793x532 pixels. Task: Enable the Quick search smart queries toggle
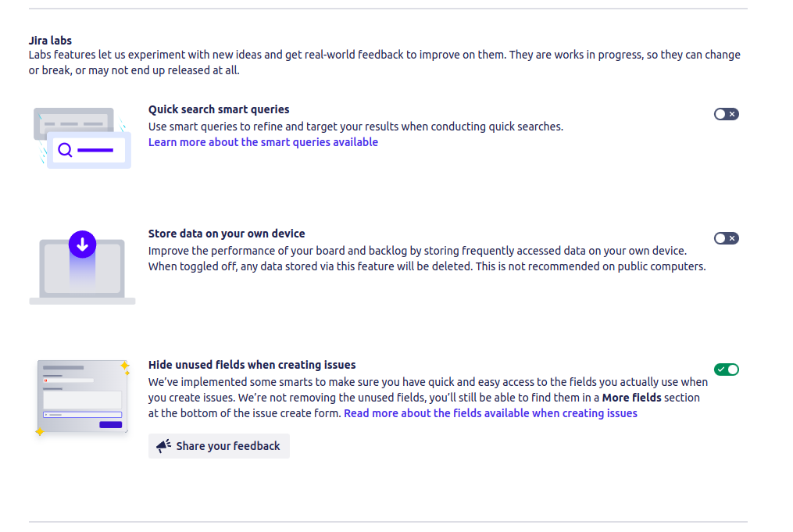click(725, 113)
